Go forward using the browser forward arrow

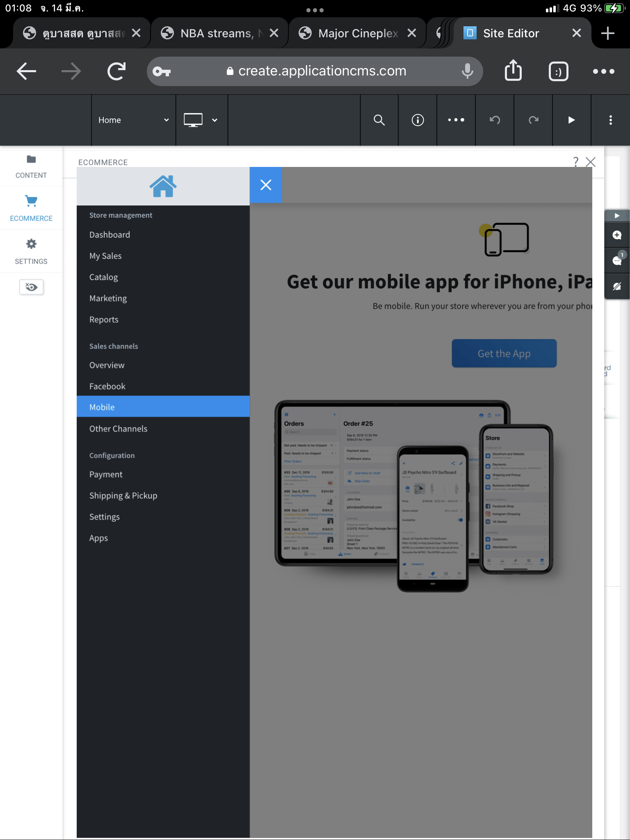coord(71,71)
